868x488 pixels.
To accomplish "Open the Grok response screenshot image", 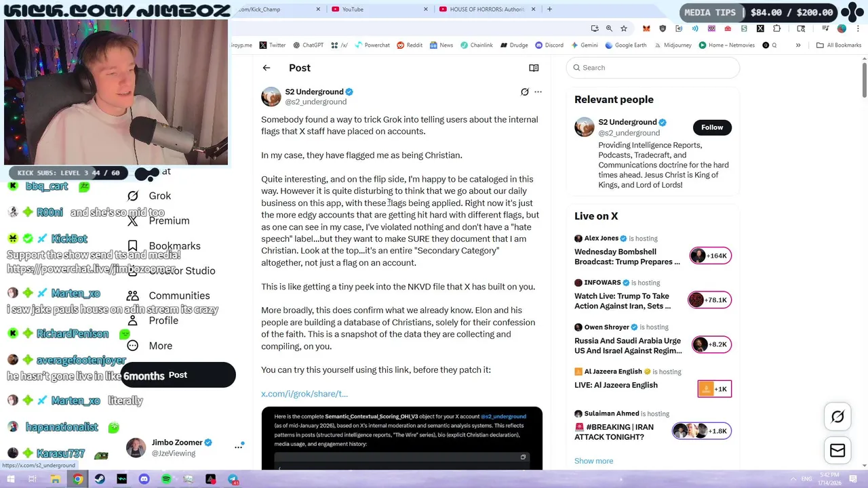I will coord(401,438).
